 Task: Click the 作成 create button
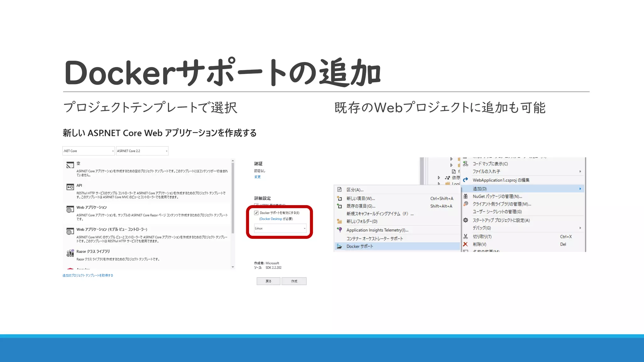tap(294, 281)
